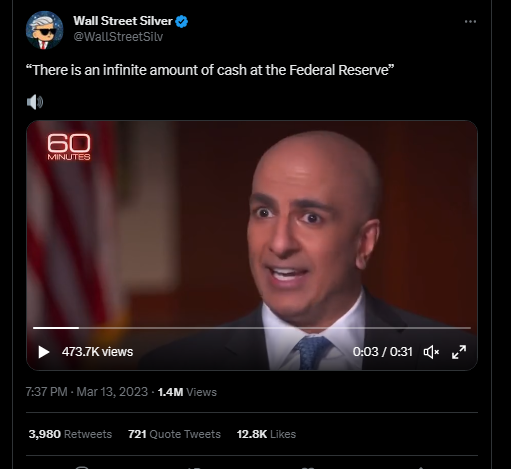Open the Wall Street Silver display name
Image resolution: width=511 pixels, height=469 pixels.
click(123, 21)
